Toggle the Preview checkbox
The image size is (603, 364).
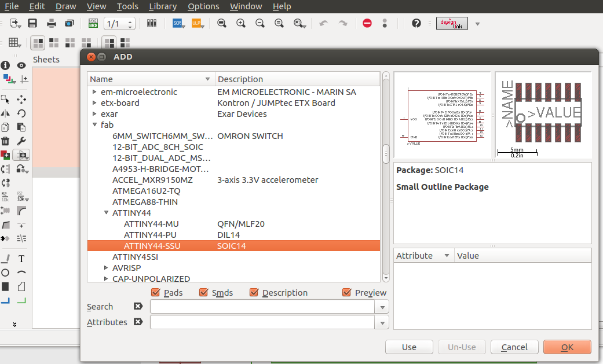point(346,292)
